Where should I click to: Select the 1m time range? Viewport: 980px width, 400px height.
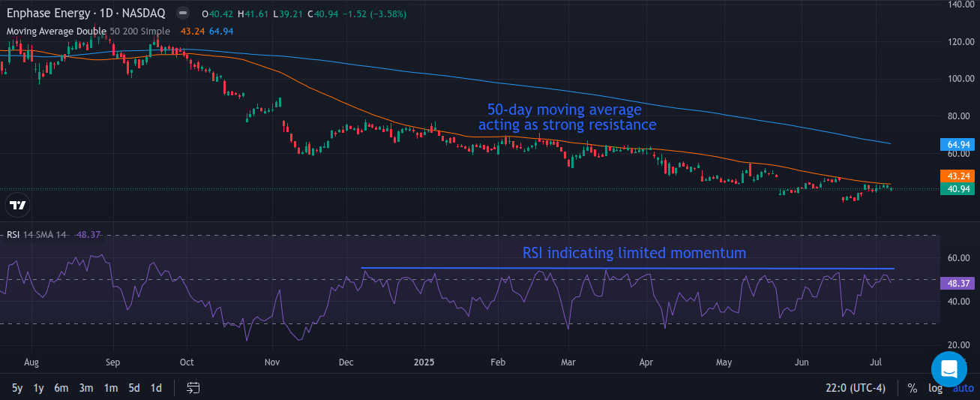[x=110, y=388]
